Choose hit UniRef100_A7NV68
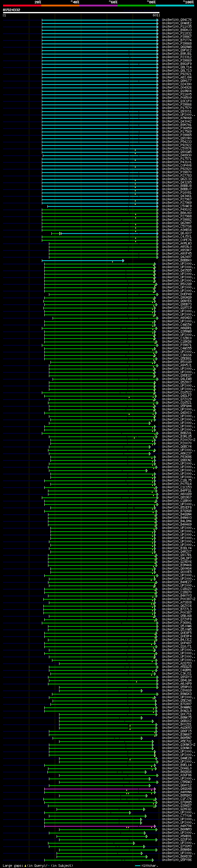 177,118
